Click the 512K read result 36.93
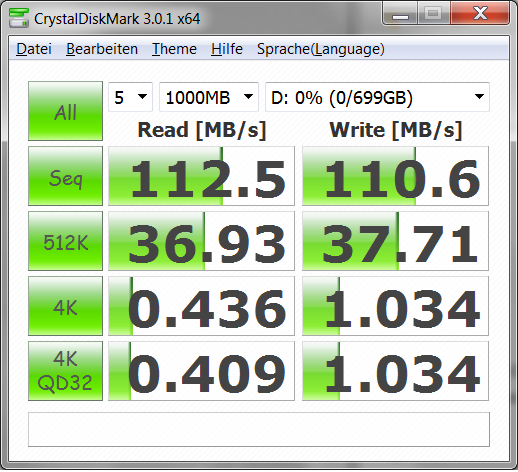This screenshot has height=472, width=518. click(x=201, y=241)
